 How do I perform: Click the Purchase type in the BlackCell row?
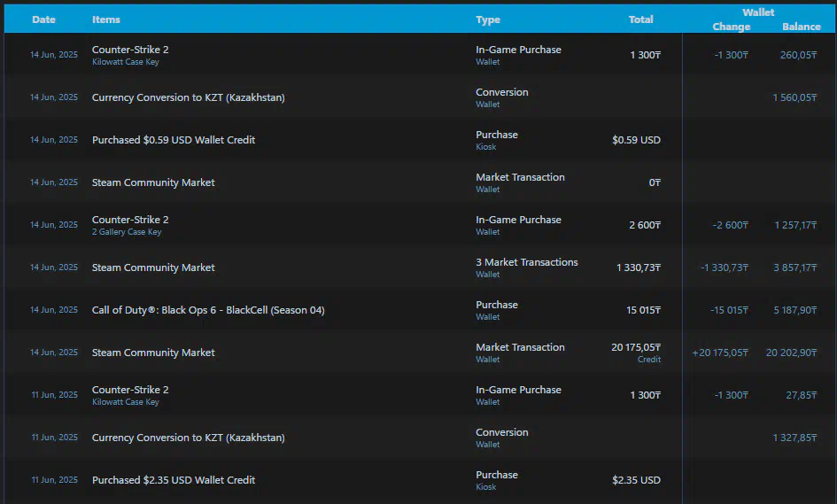(496, 305)
